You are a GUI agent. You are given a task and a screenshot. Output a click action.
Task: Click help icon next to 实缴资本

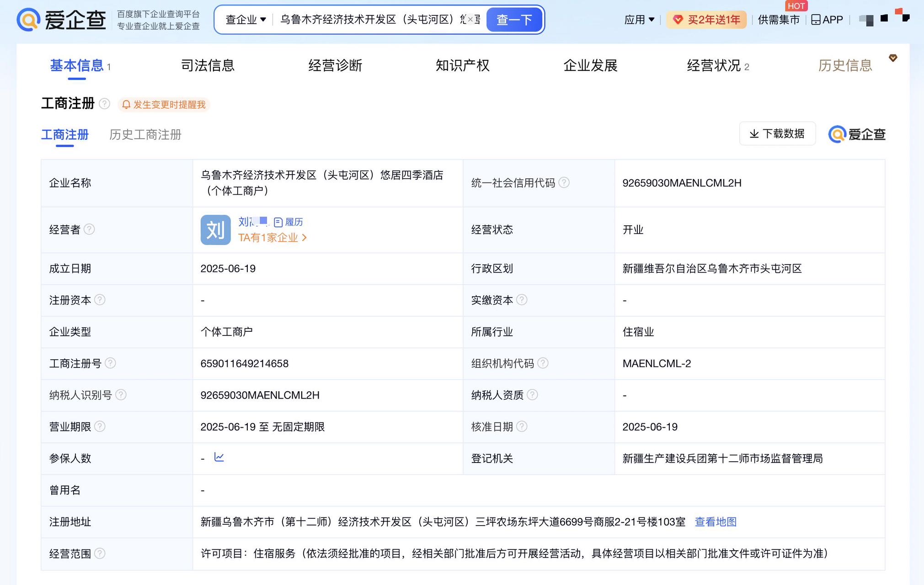[522, 299]
